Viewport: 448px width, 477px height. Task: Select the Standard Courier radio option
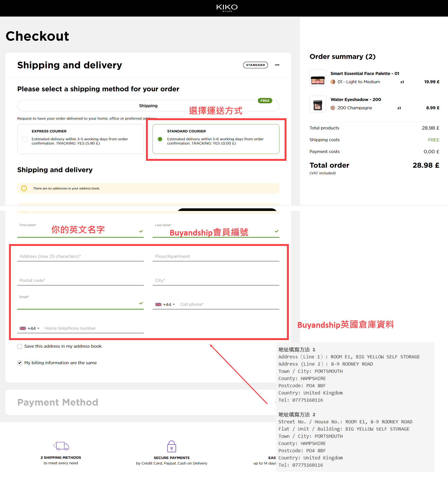160,139
